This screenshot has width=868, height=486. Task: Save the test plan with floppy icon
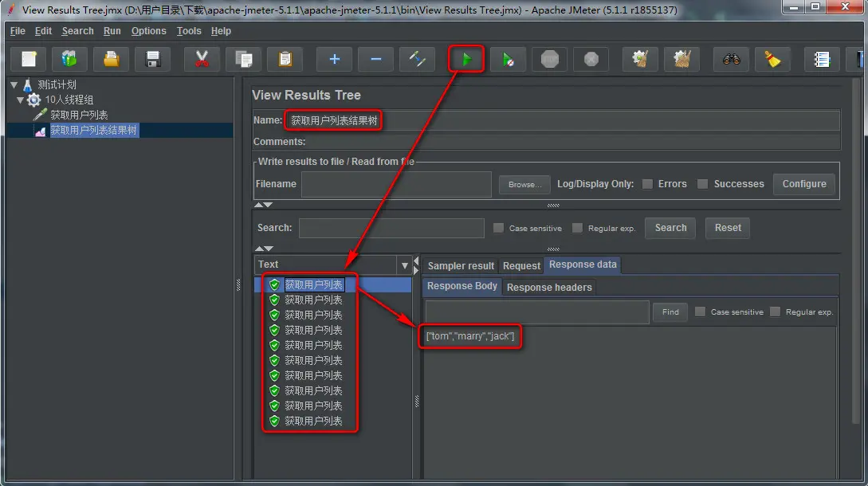153,59
